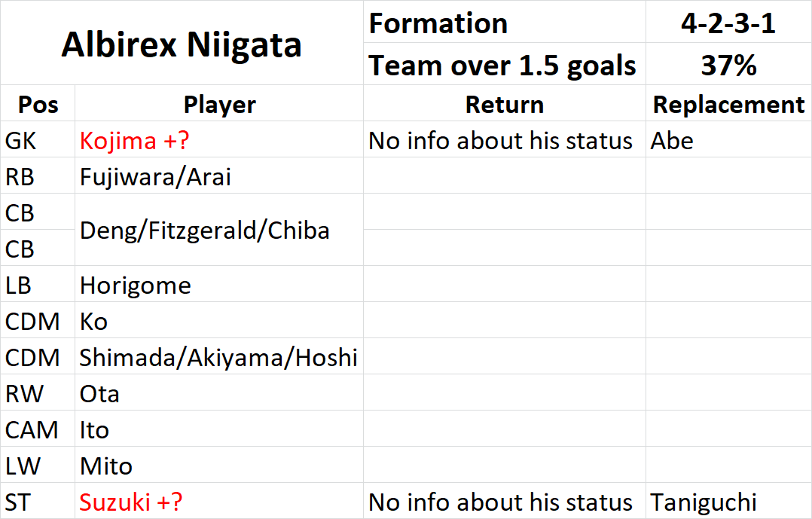Screen dimensions: 812x519
Task: Select the Team over 1.5 goals cell
Action: tap(505, 65)
